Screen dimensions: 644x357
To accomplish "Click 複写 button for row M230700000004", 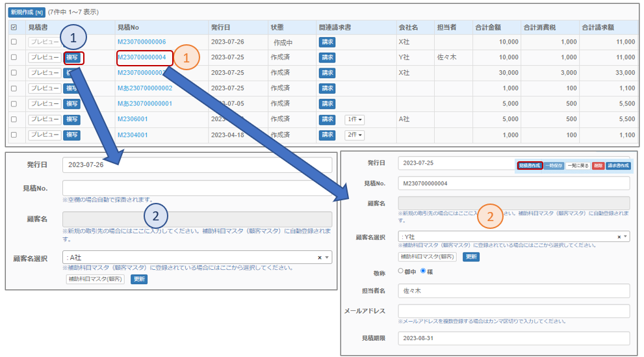I will pyautogui.click(x=72, y=58).
